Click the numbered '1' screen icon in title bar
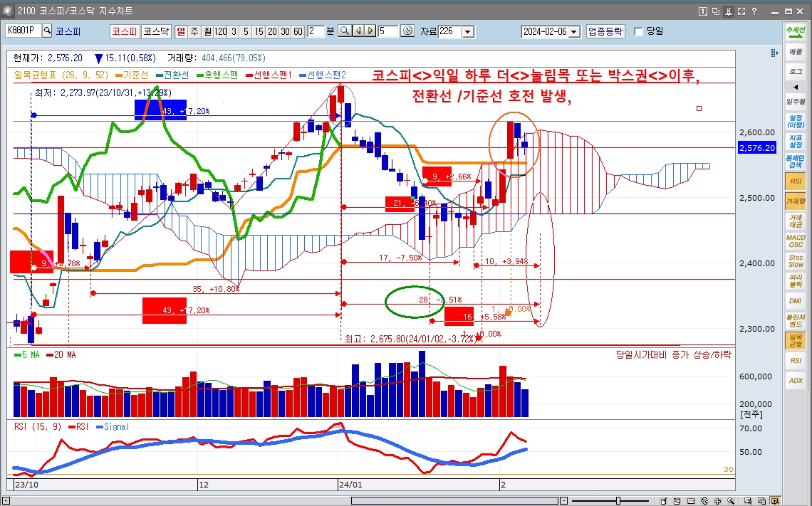 [x=703, y=11]
